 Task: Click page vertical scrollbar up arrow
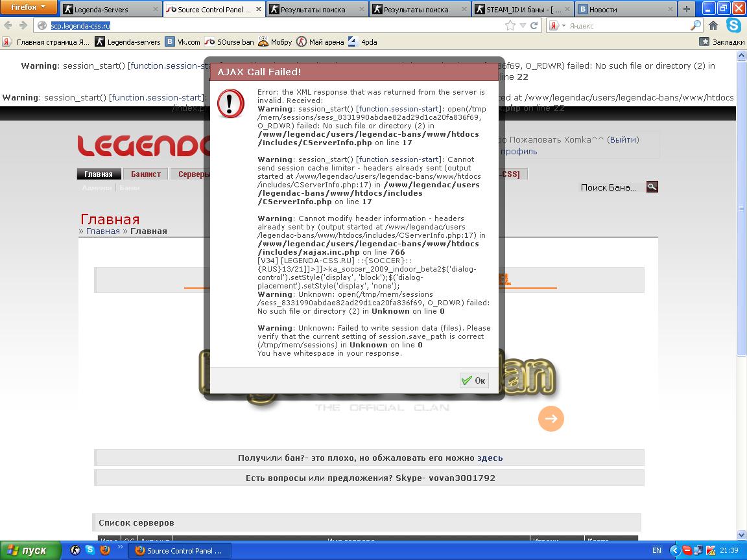[741, 55]
